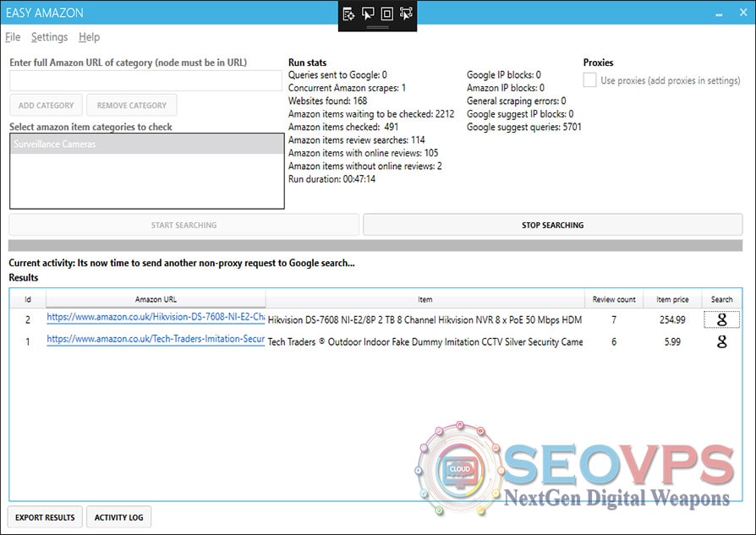This screenshot has height=535, width=756.
Task: Click review count 6 in Tech Traders row
Action: pos(614,341)
